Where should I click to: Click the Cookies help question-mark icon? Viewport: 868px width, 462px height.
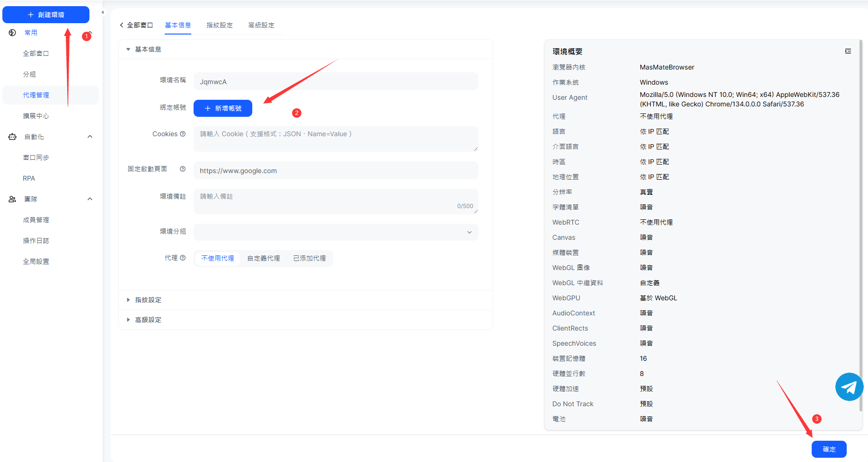[183, 134]
